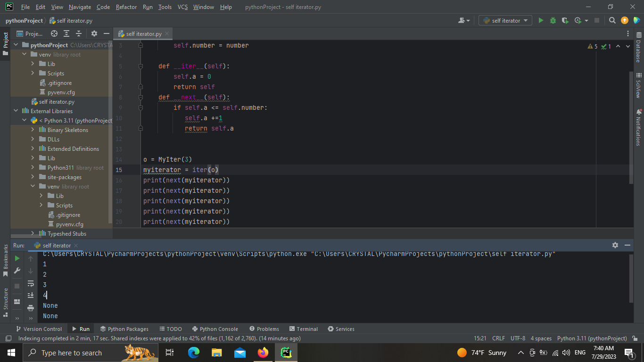The height and width of the screenshot is (362, 644).
Task: Run with Coverage from the top toolbar
Action: [565, 20]
